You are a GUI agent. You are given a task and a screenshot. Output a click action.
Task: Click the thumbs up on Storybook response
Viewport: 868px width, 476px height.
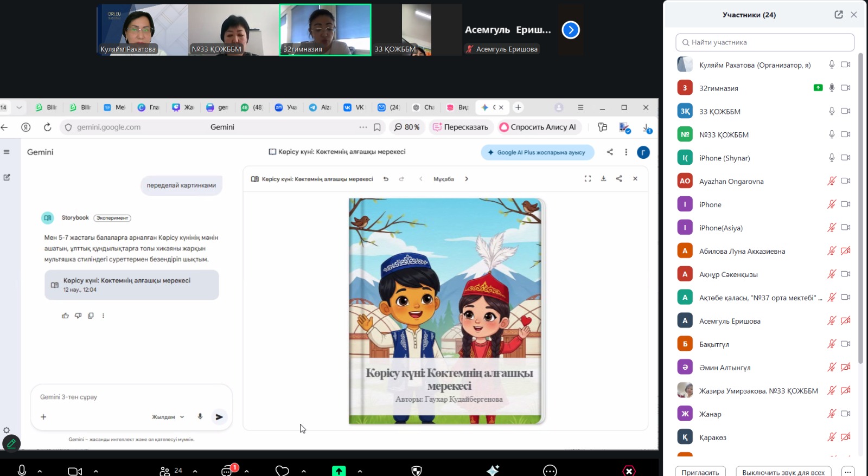pos(65,316)
